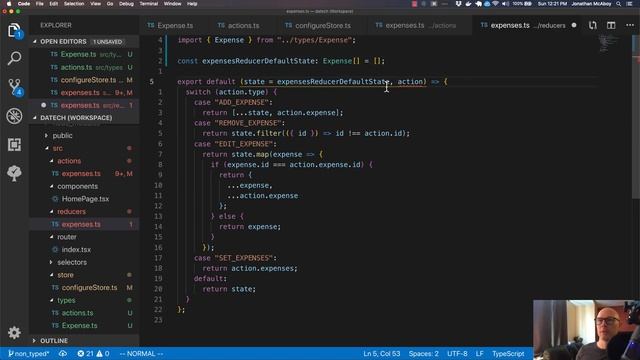Expand the Outline section
The image size is (640, 360).
click(54, 340)
